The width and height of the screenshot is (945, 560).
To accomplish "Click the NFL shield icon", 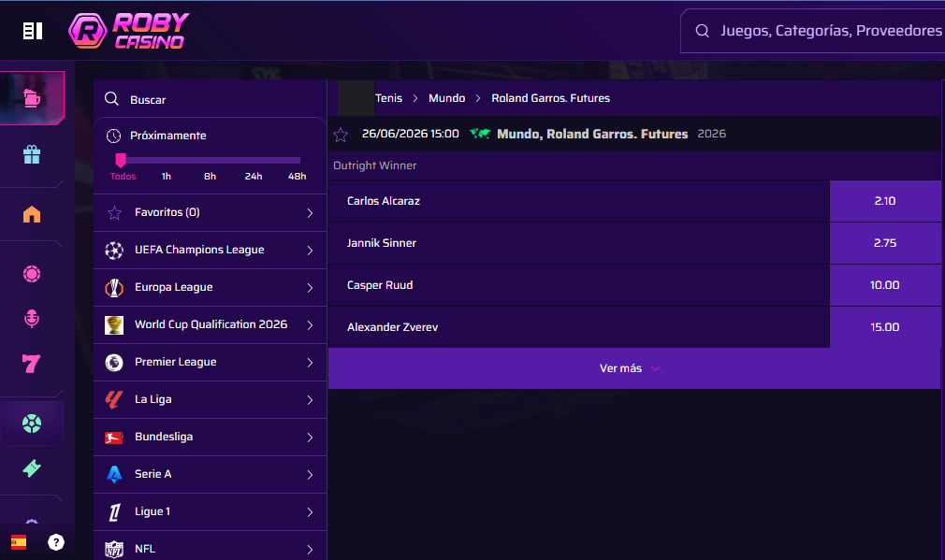I will [x=114, y=549].
